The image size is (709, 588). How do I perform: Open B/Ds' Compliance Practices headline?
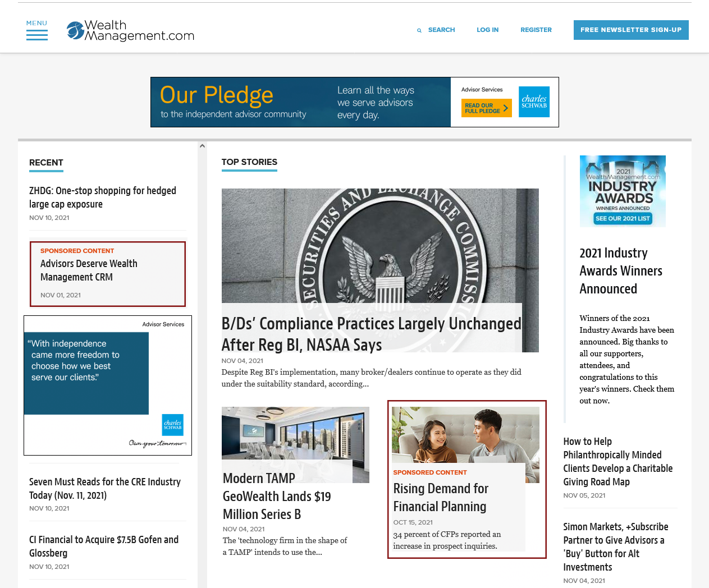pyautogui.click(x=371, y=334)
